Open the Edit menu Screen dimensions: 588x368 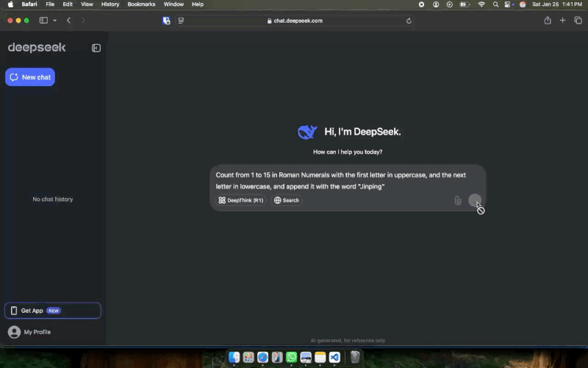(68, 4)
